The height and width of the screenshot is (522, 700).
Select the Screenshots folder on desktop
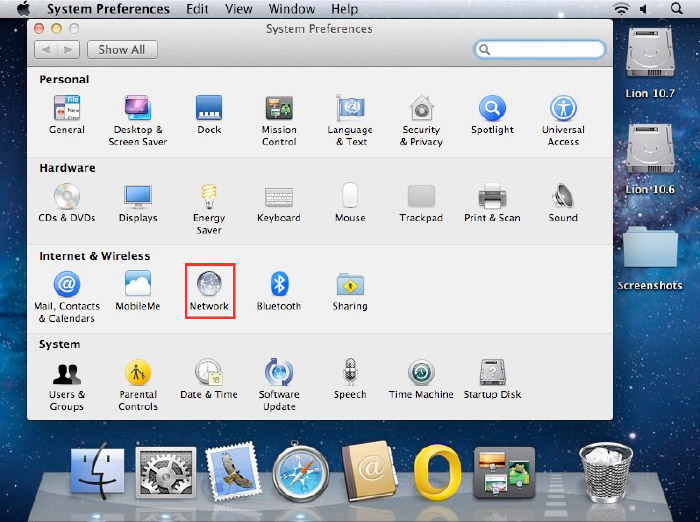click(650, 258)
